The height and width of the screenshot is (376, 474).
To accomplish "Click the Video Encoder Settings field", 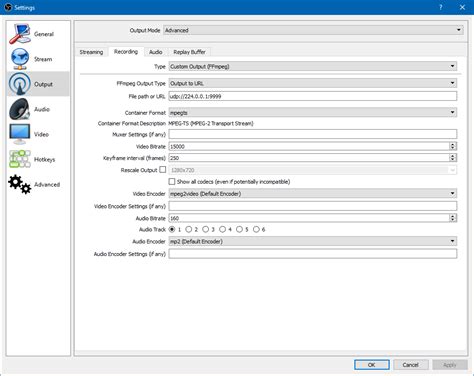I will (x=313, y=206).
